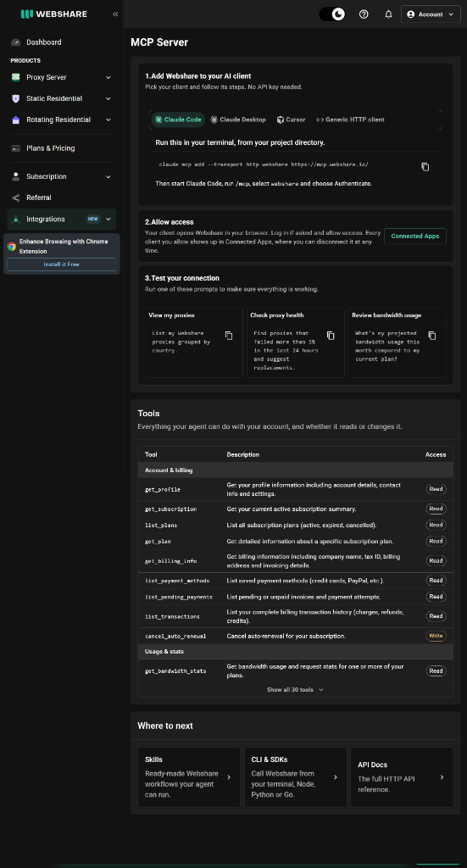Copy the View my proxies prompt

coord(229,336)
